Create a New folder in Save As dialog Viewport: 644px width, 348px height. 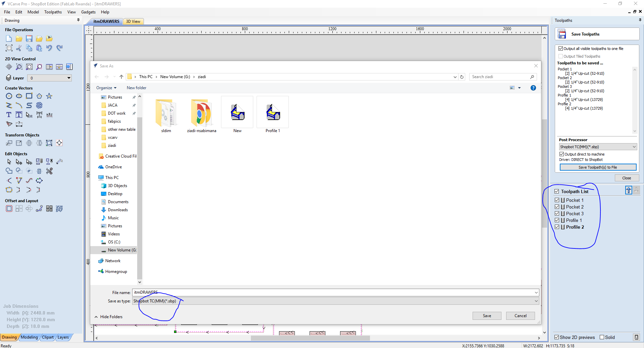click(137, 88)
